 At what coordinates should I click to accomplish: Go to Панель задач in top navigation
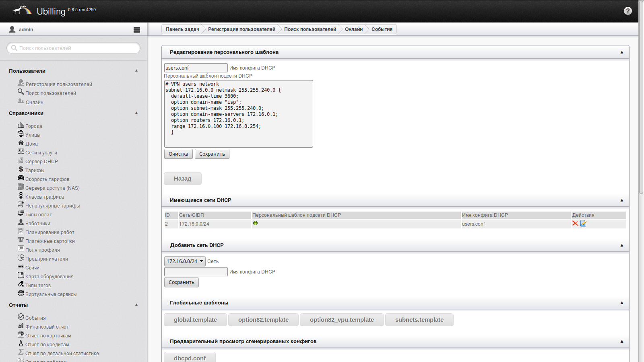pyautogui.click(x=182, y=29)
